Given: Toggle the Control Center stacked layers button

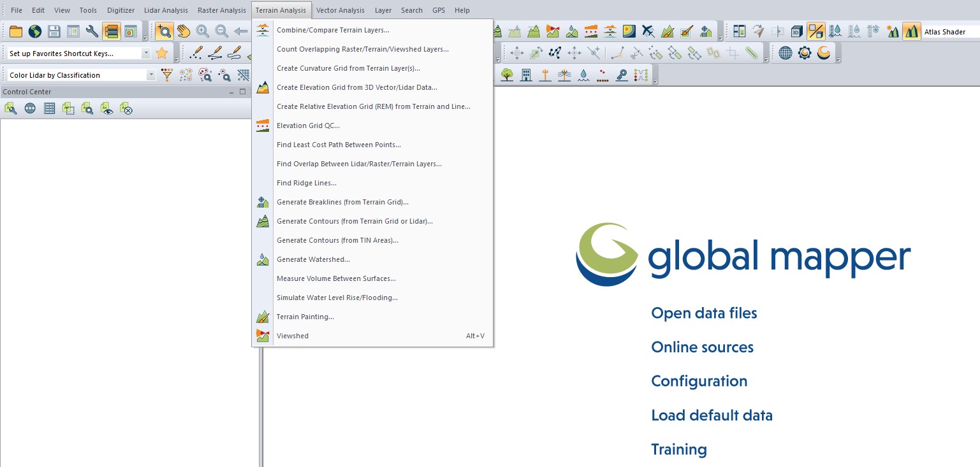Looking at the screenshot, I should [x=112, y=31].
